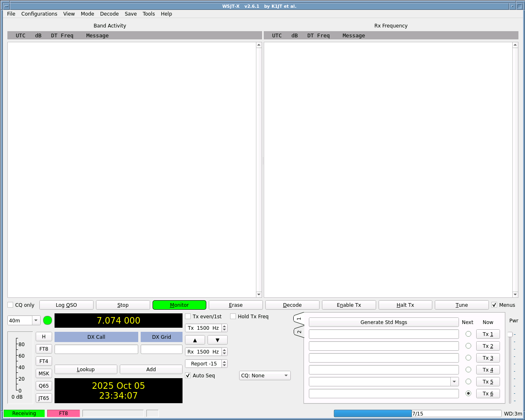525x420 pixels.
Task: Select the FT4 mode button
Action: 43,361
